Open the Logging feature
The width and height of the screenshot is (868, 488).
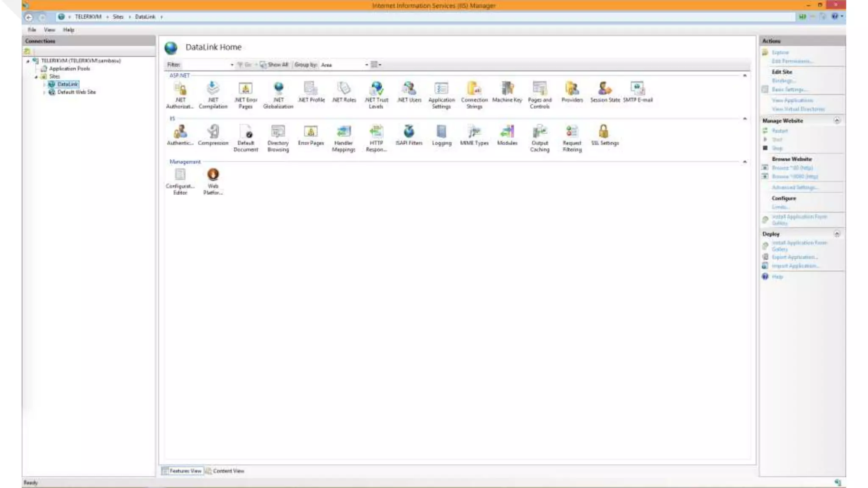(x=442, y=135)
